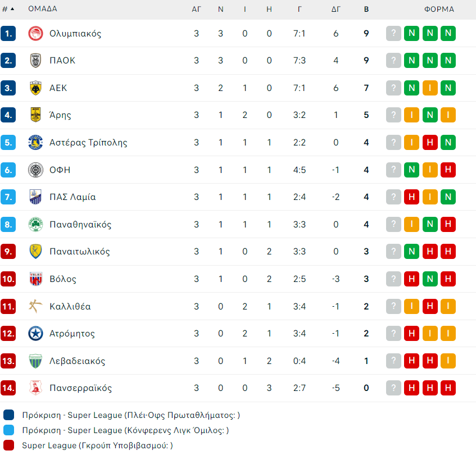The height and width of the screenshot is (455, 476).
Task: Click the ΟΦΗ club badge
Action: pyautogui.click(x=35, y=170)
